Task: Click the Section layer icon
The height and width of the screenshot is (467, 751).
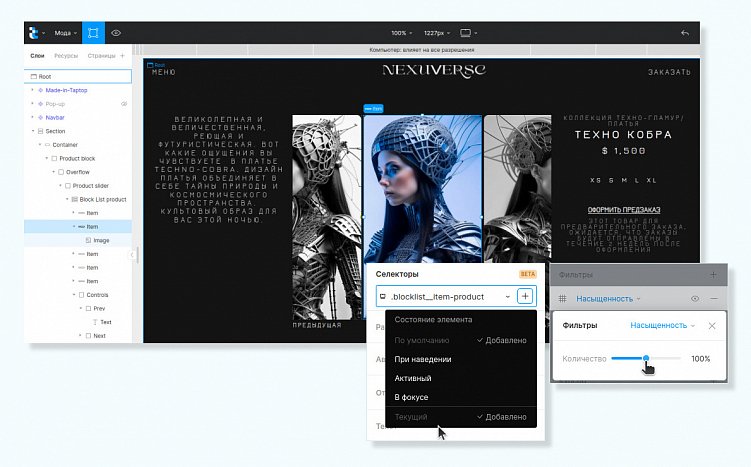Action: pos(41,131)
